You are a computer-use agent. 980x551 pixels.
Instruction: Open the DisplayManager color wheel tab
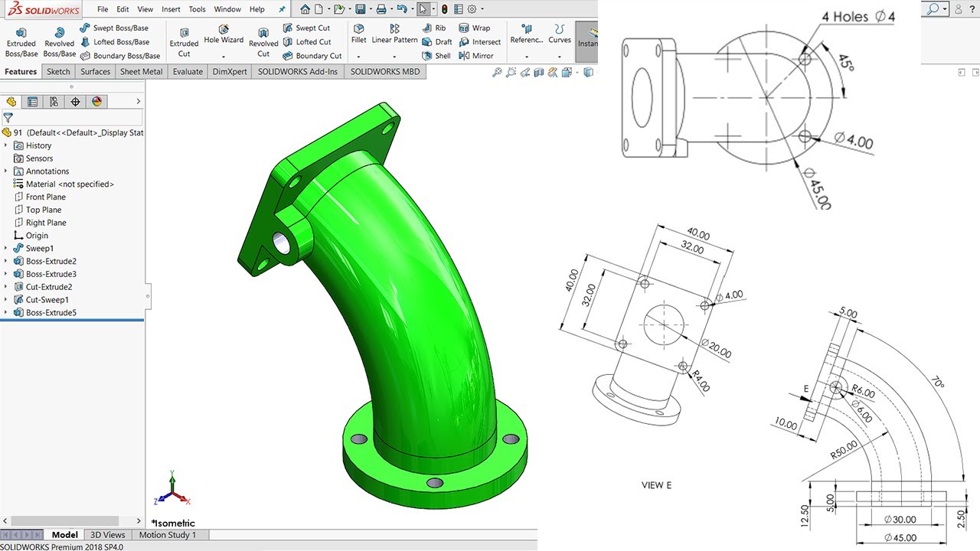[96, 102]
